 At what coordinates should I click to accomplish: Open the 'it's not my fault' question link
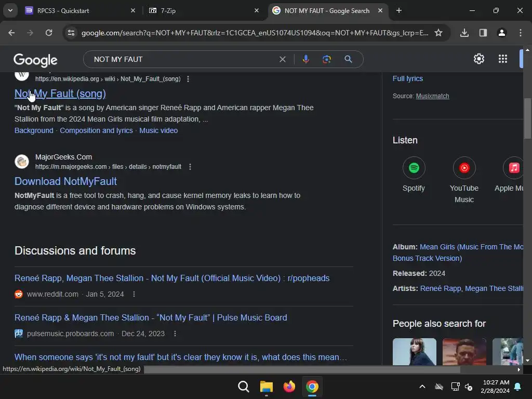pos(180,357)
